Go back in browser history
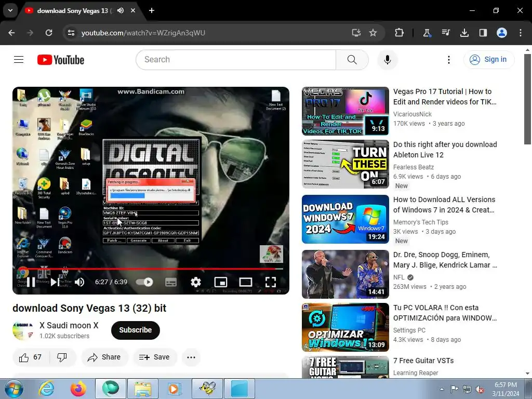 coord(11,33)
